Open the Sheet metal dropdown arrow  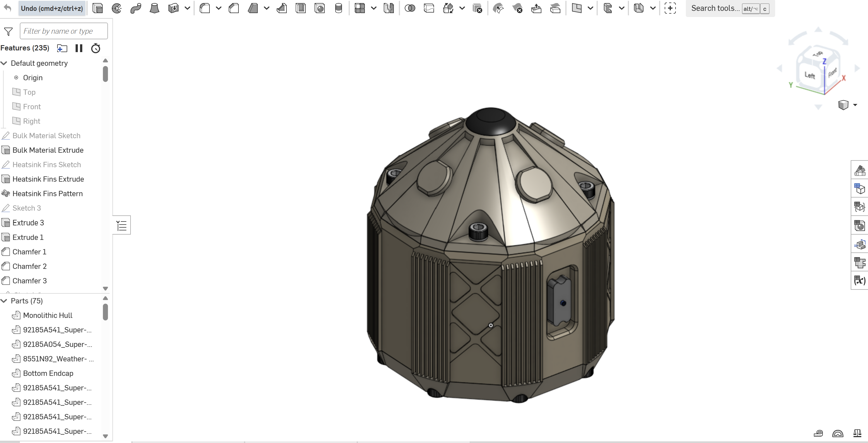(x=653, y=8)
